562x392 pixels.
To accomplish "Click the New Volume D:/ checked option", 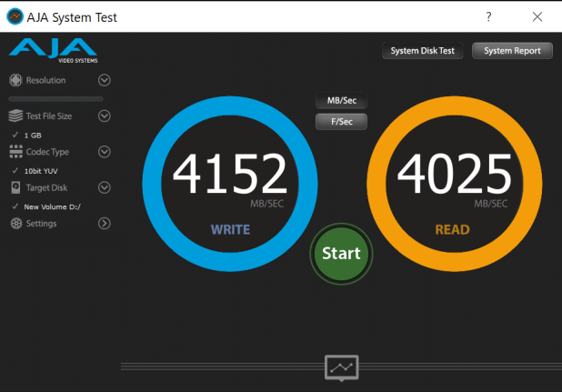I will click(x=46, y=206).
